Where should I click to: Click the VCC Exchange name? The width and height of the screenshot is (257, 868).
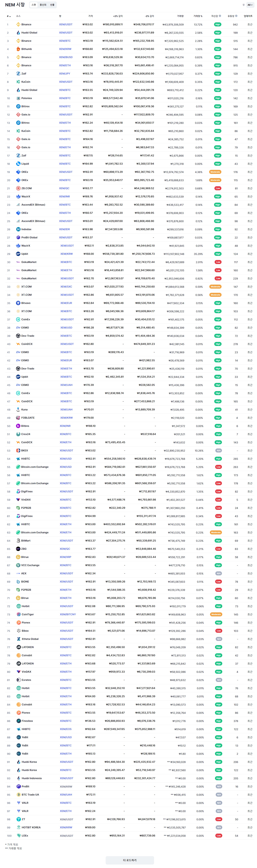tap(30, 565)
